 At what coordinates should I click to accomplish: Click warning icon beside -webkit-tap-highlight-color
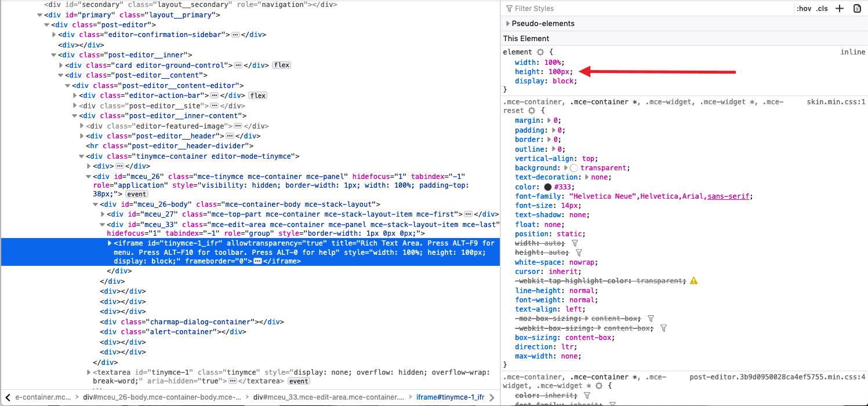[x=694, y=281]
